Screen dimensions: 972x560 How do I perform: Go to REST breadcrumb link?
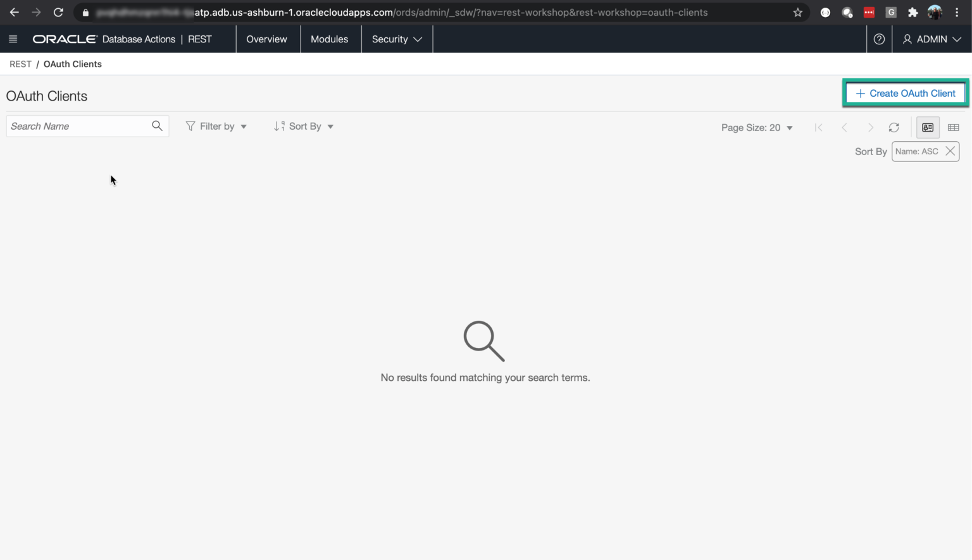[x=20, y=64]
